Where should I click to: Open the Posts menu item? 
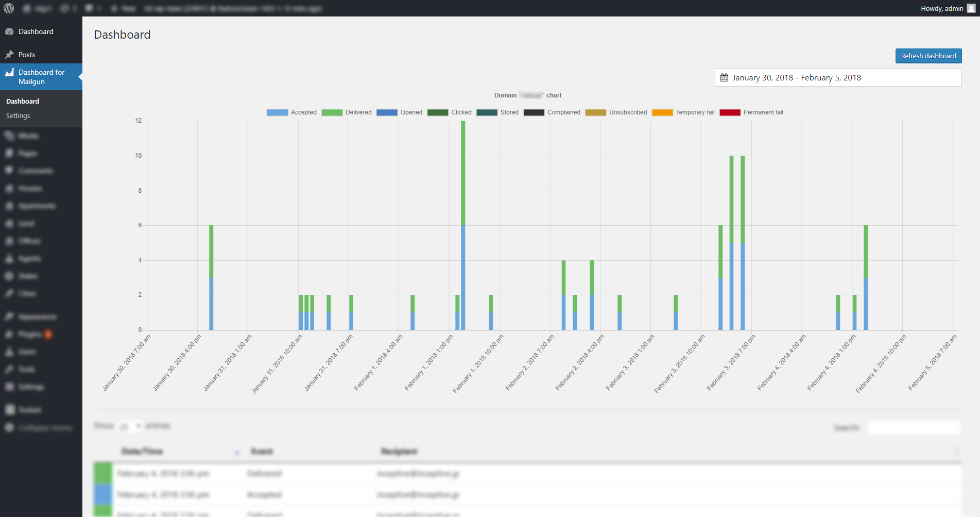[41, 55]
